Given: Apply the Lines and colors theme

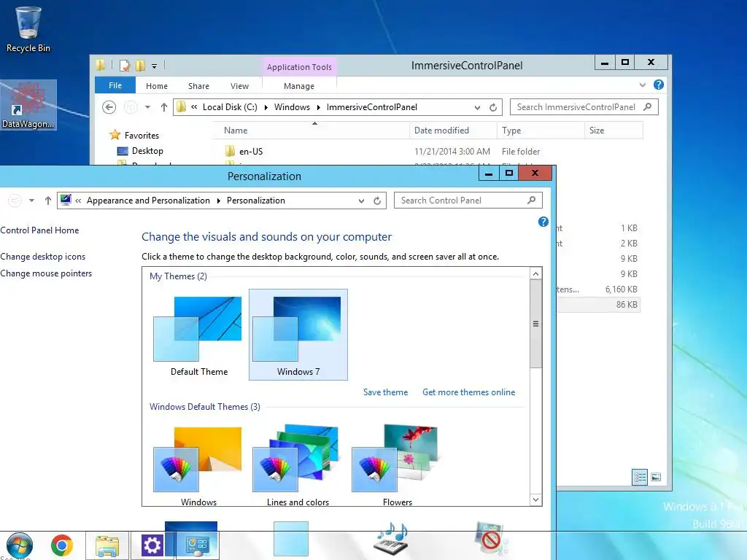Looking at the screenshot, I should point(298,464).
